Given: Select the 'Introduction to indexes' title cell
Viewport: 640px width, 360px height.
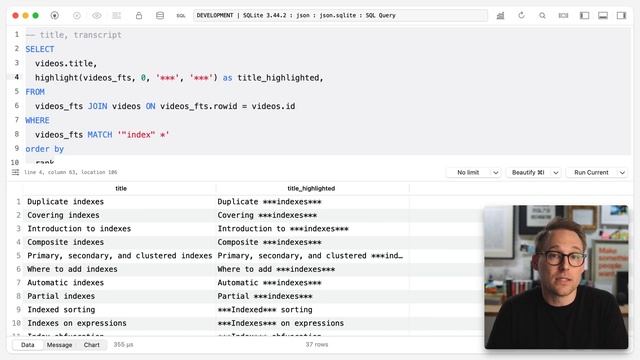Looking at the screenshot, I should (x=120, y=229).
